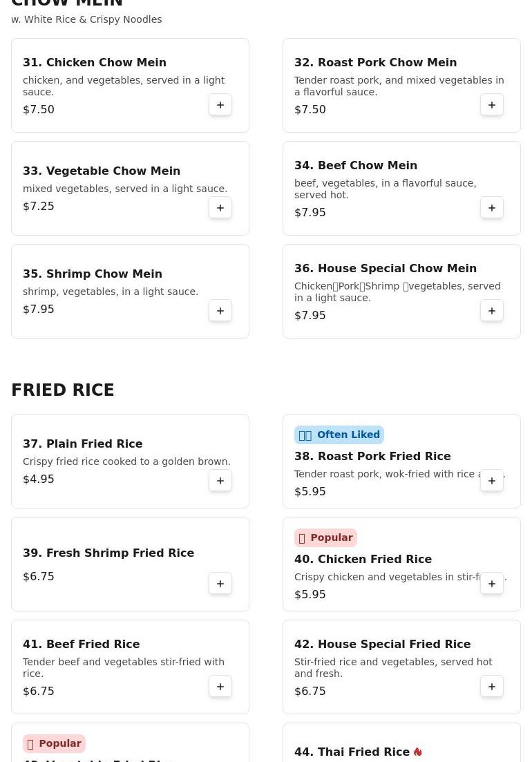Click Popular badge above Chicken Fried Rice

[325, 537]
